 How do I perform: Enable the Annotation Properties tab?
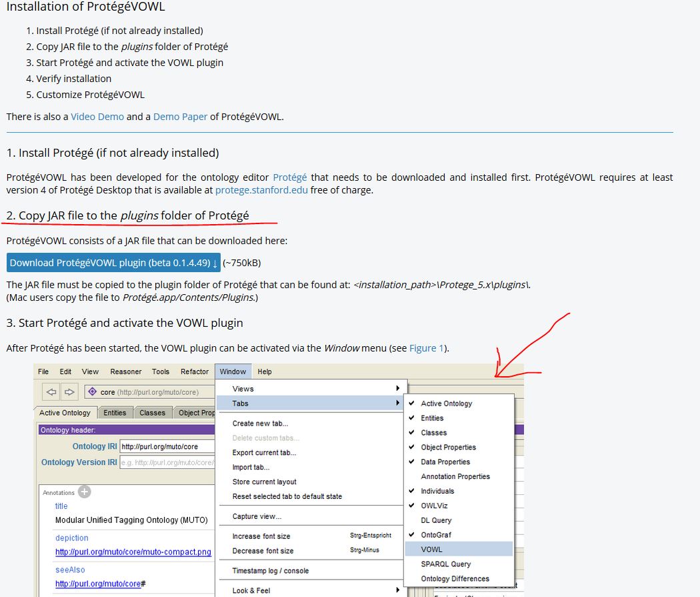pos(455,476)
